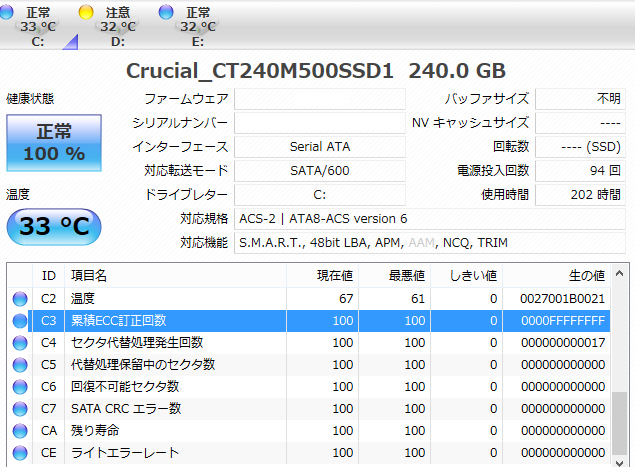The height and width of the screenshot is (467, 635).
Task: Click the 生の値 column header
Action: [557, 276]
